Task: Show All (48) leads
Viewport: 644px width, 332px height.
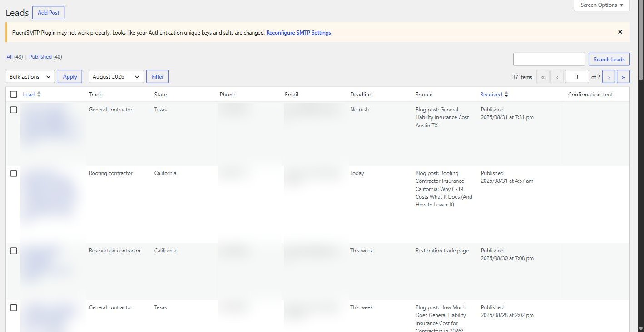Action: (x=15, y=57)
